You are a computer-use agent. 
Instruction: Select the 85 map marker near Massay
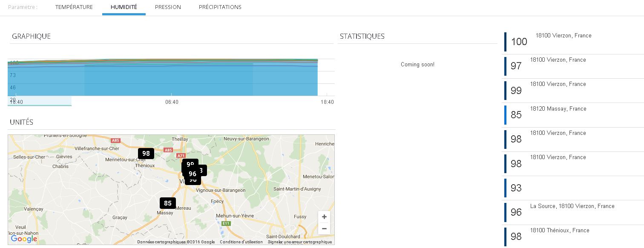pos(168,203)
